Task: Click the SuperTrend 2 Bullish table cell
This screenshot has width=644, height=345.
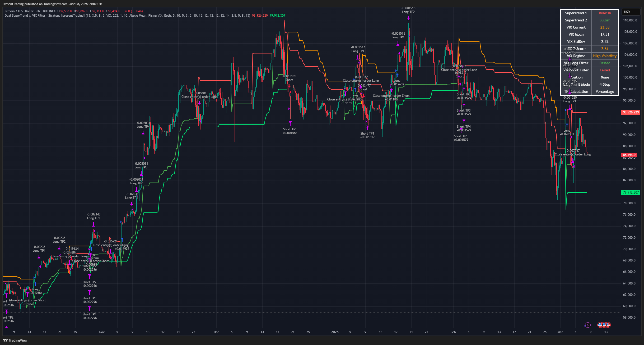Action: [605, 20]
